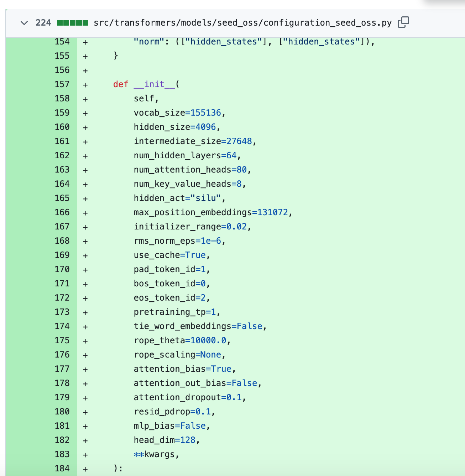Click the def __init__ code line

click(x=146, y=84)
